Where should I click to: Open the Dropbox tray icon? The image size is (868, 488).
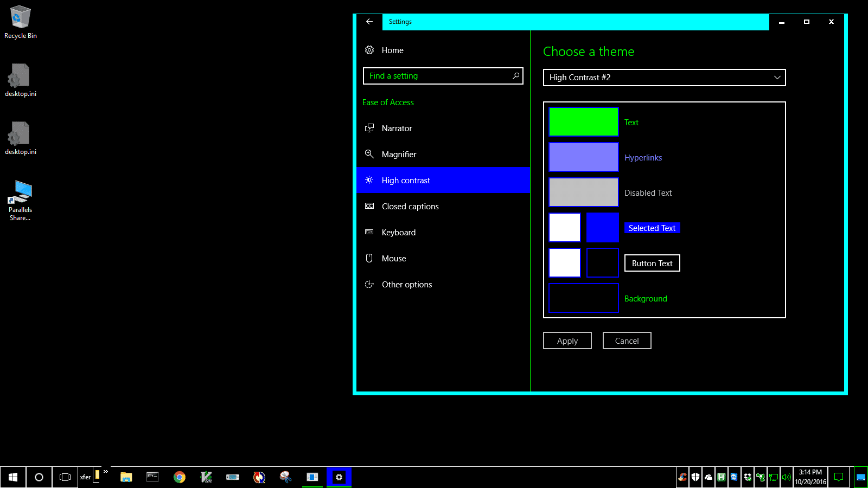[x=747, y=477]
